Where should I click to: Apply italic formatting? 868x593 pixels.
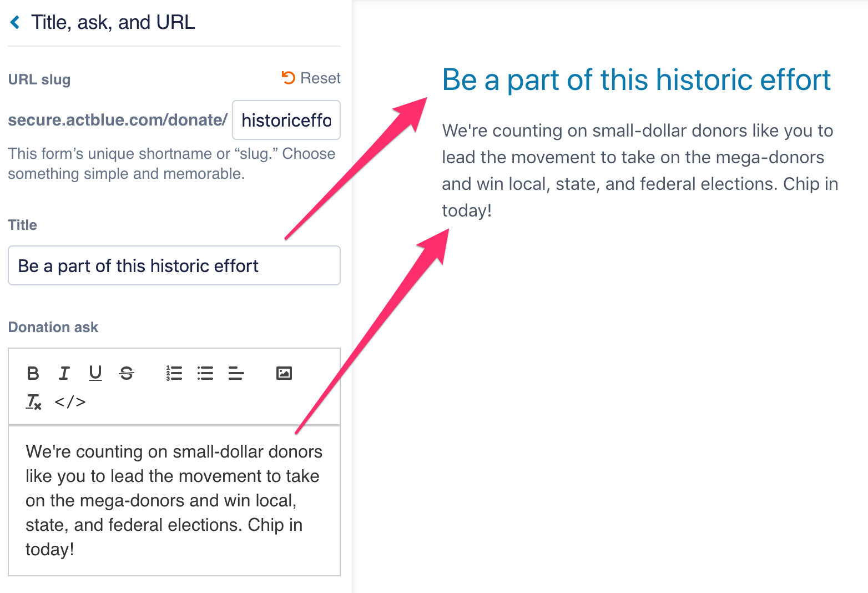tap(64, 373)
